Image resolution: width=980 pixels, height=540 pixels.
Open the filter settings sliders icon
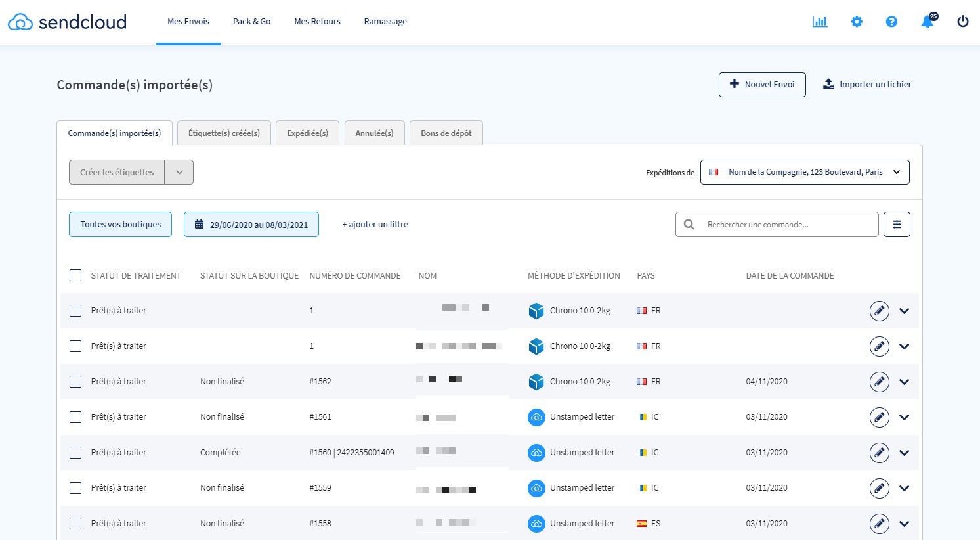pos(897,225)
